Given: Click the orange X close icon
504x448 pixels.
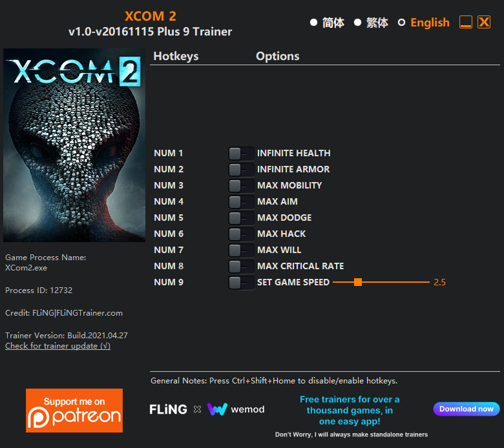Looking at the screenshot, I should (484, 22).
